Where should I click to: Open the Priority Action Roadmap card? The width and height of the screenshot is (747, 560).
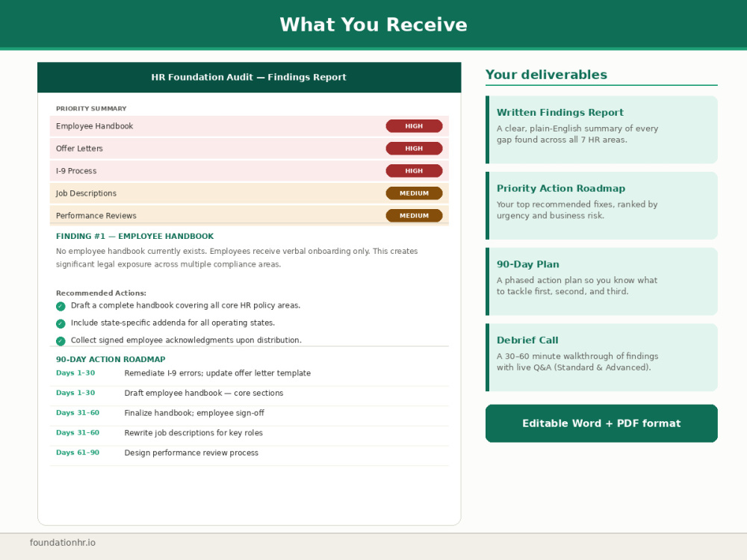click(601, 206)
